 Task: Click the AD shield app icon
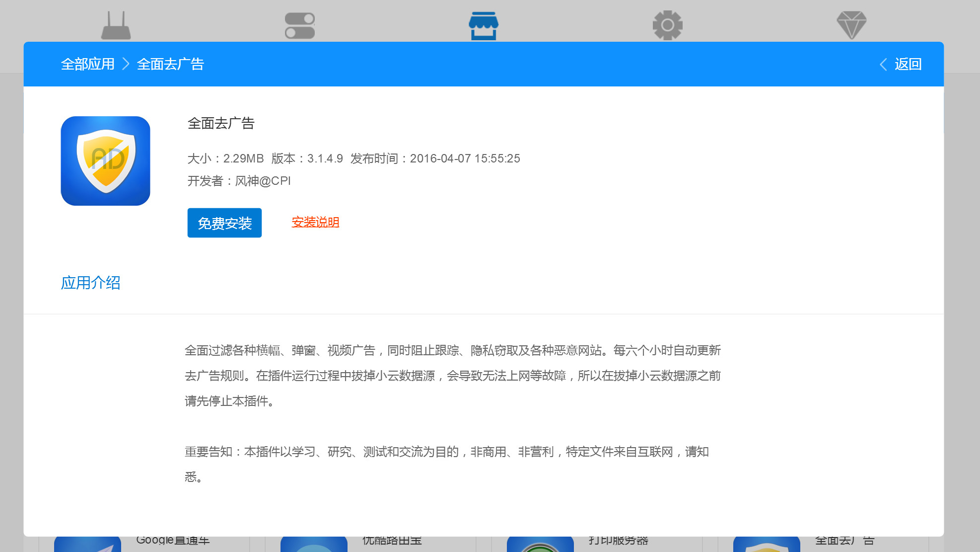tap(105, 161)
